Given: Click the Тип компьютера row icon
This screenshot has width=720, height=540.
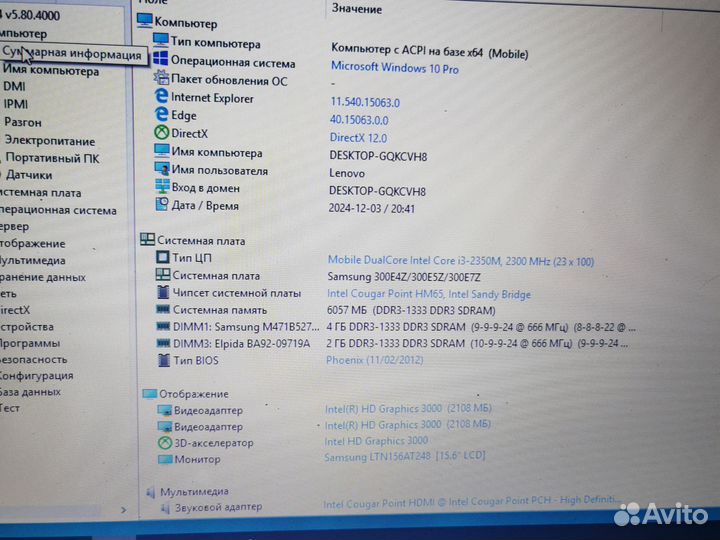Looking at the screenshot, I should pos(161,40).
